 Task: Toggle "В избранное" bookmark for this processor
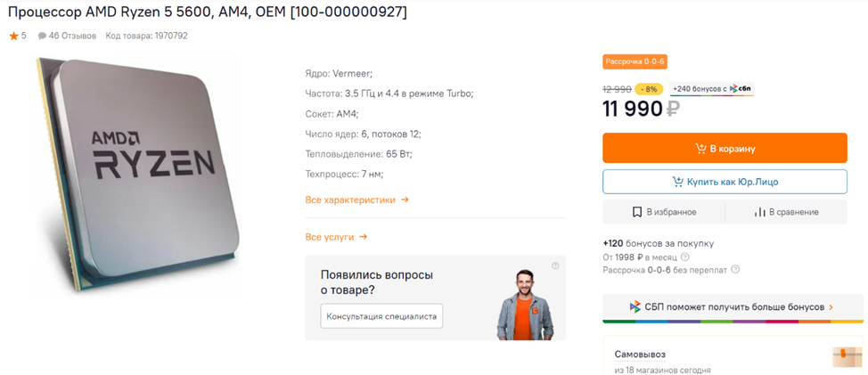pyautogui.click(x=664, y=212)
